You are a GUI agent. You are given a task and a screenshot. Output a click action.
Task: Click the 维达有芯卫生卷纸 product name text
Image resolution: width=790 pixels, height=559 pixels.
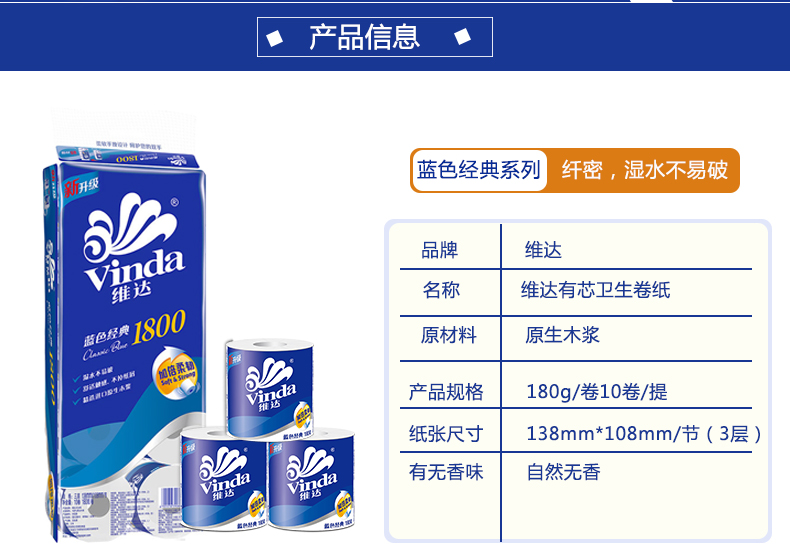[x=596, y=290]
